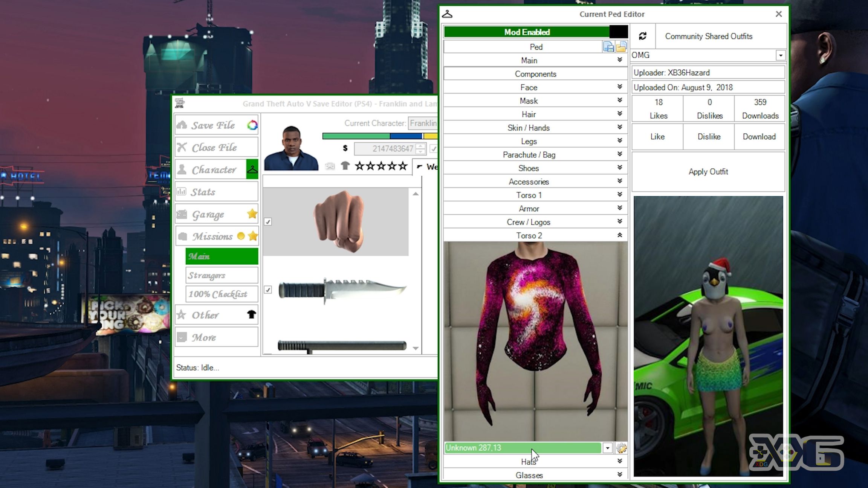Click the hanger icon in the Ped Editor title bar

point(447,14)
